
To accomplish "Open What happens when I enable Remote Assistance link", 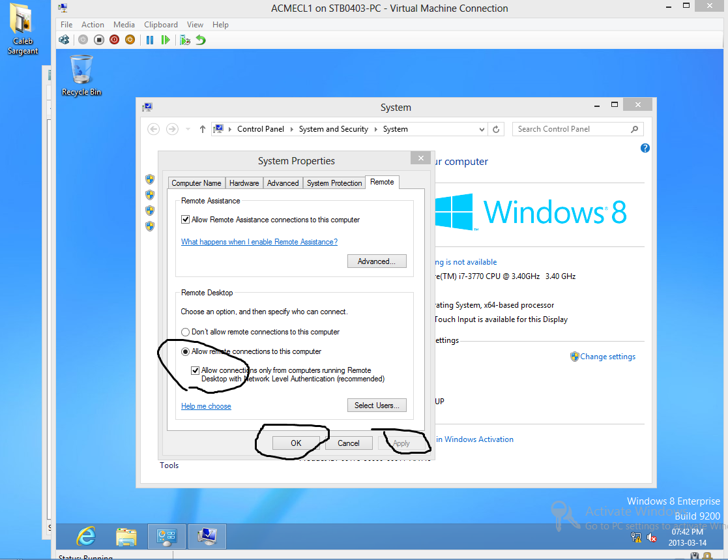I will click(x=259, y=242).
